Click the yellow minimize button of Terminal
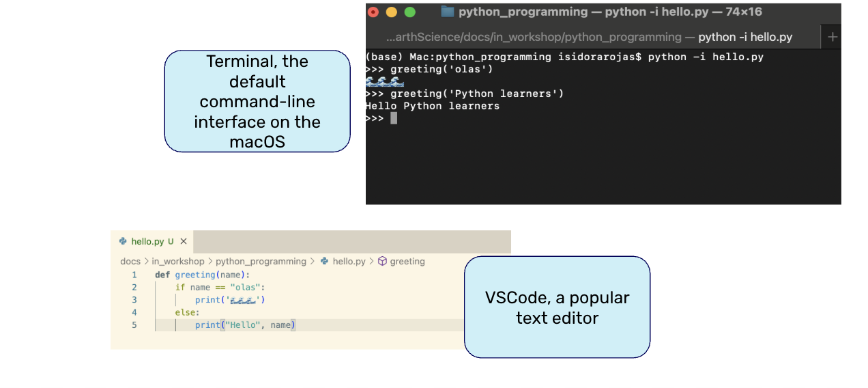This screenshot has height=388, width=868. click(x=392, y=12)
